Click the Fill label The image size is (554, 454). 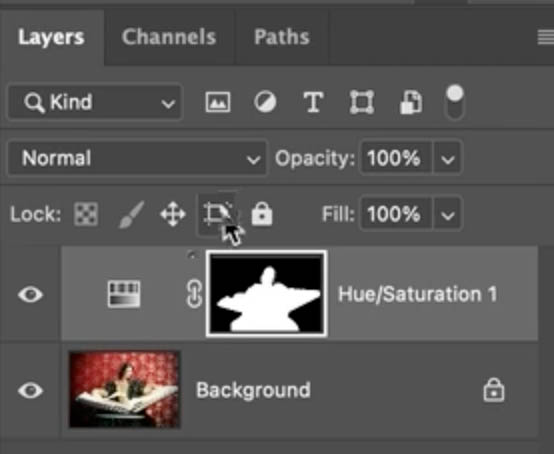pyautogui.click(x=338, y=214)
